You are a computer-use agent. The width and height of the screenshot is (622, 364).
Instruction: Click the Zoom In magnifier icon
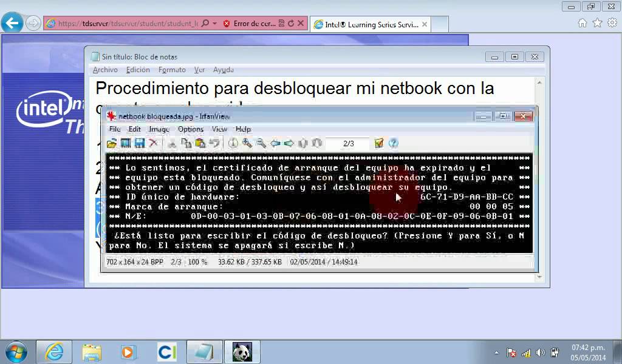point(247,143)
